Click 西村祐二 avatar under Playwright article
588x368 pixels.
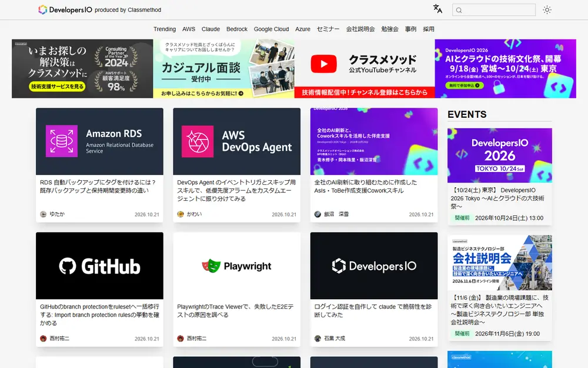pyautogui.click(x=181, y=339)
